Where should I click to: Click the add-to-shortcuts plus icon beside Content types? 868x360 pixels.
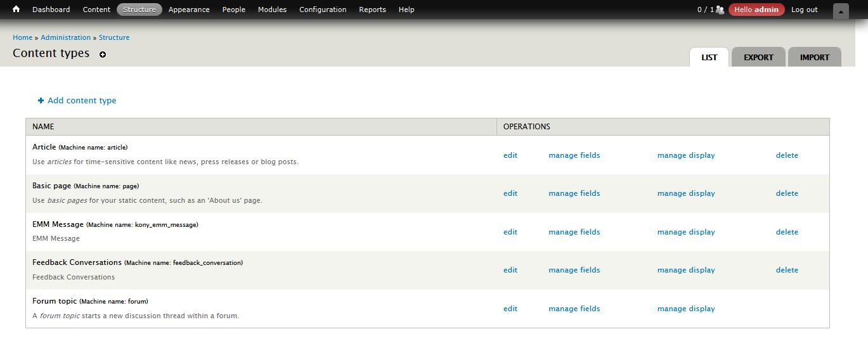(103, 55)
